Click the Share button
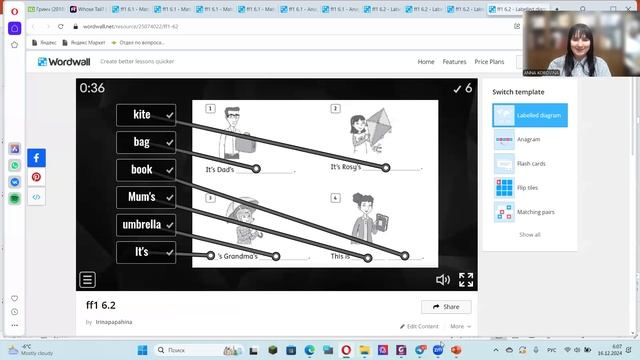This screenshot has height=360, width=640. 446,307
